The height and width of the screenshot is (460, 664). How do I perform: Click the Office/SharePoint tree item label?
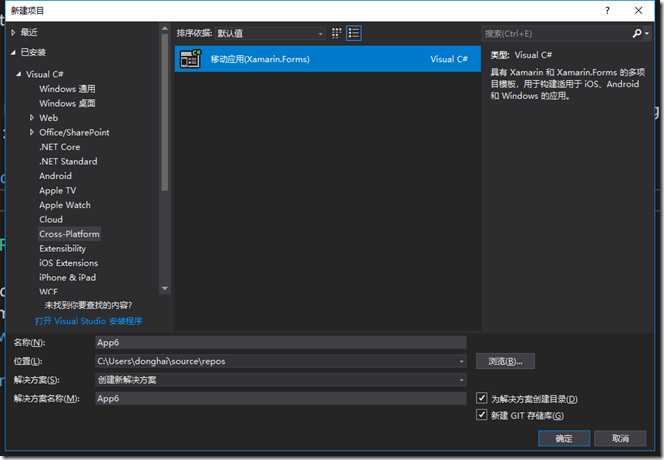[74, 132]
